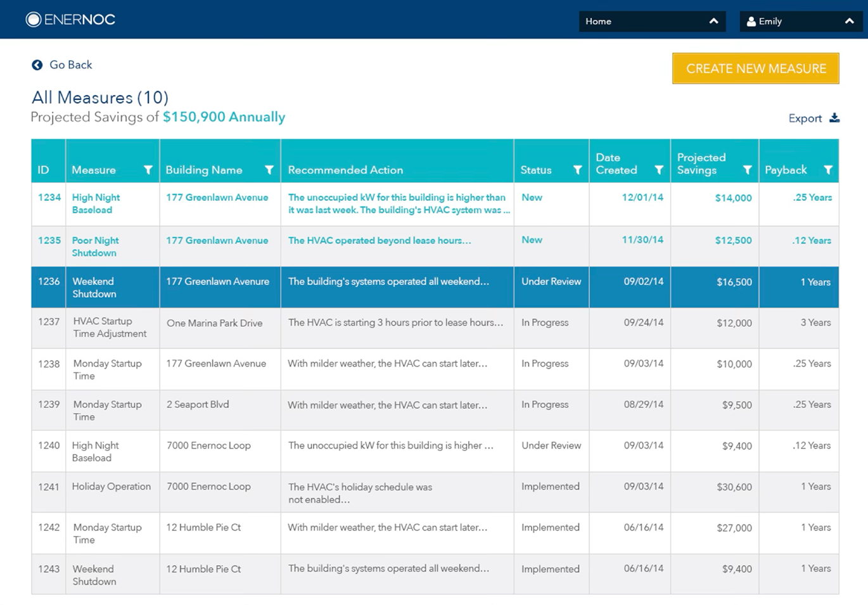Image resolution: width=868 pixels, height=605 pixels.
Task: Select the High Night Baseload measure in row 1234
Action: click(x=96, y=203)
